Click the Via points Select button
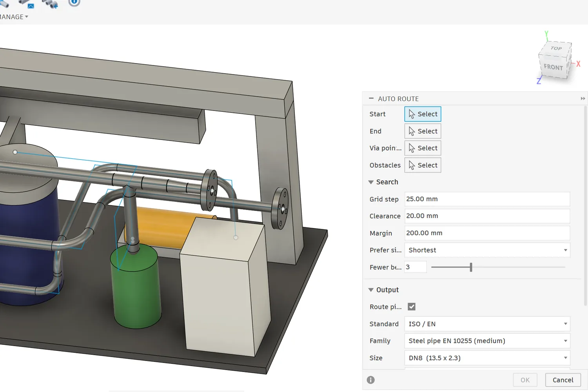This screenshot has width=588, height=392. tap(423, 148)
